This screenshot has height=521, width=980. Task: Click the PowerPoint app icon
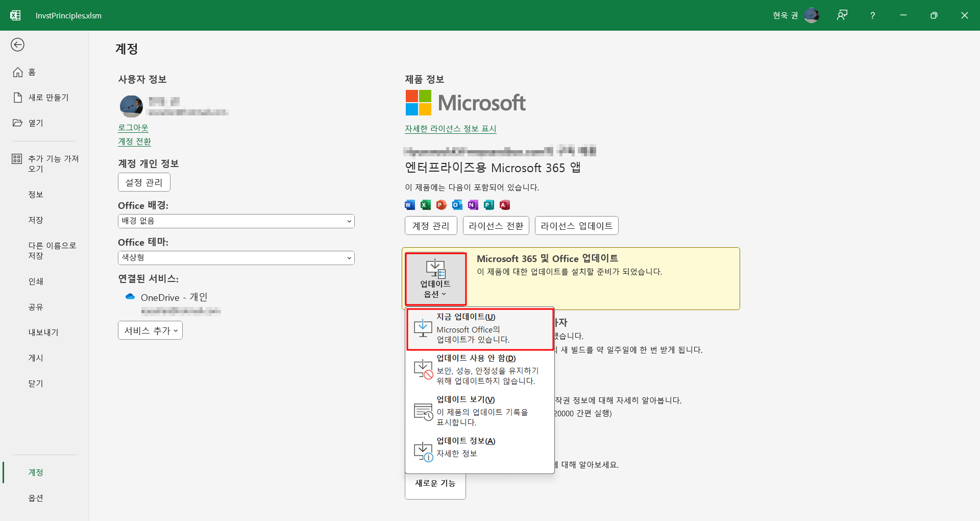click(x=442, y=205)
